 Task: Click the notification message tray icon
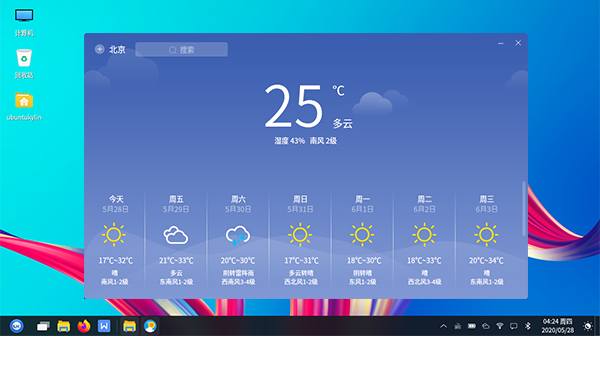pyautogui.click(x=514, y=326)
